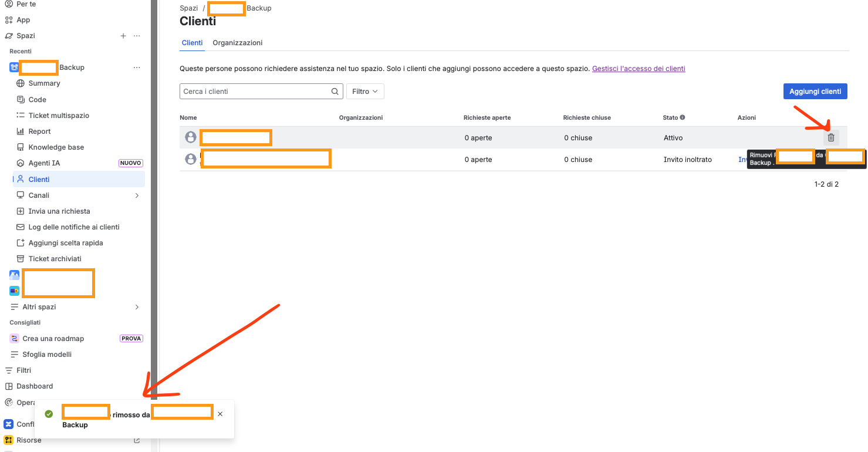
Task: View the Report page
Action: (x=39, y=131)
